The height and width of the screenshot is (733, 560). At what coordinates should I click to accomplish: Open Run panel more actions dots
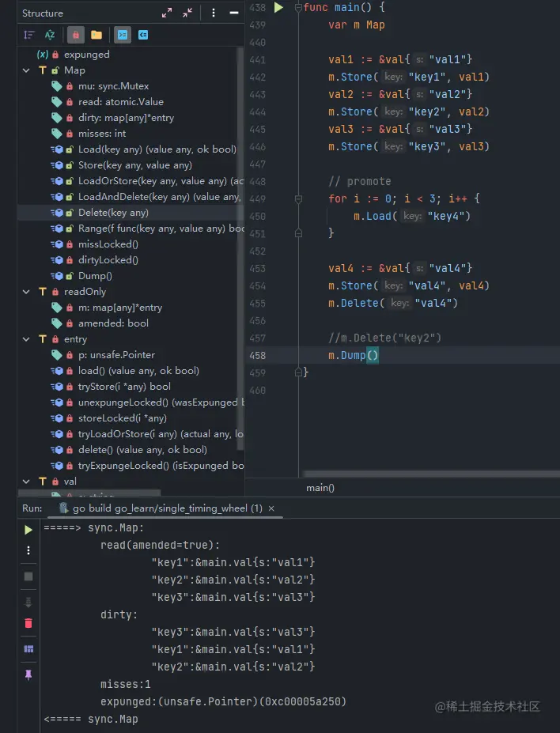coord(28,550)
